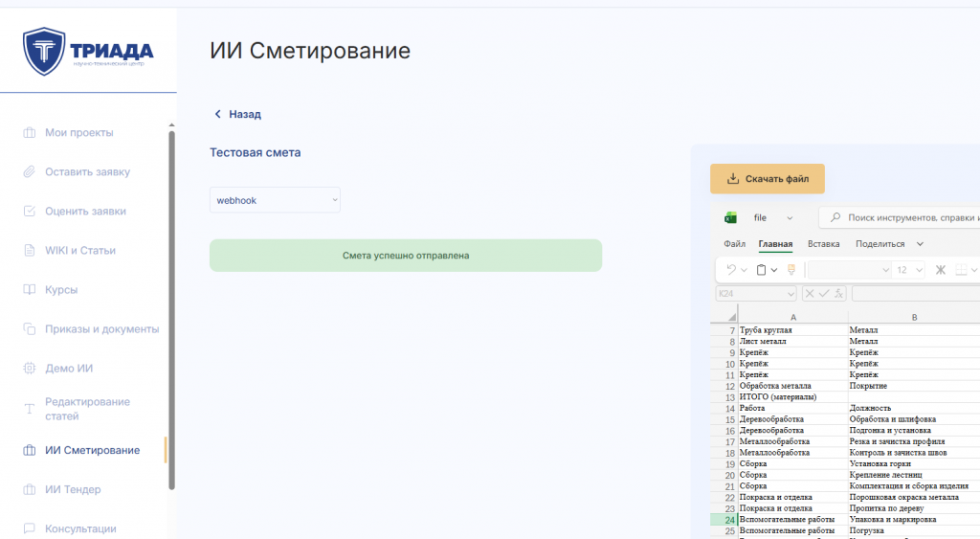980x539 pixels.
Task: Click cell Труба круглая
Action: click(x=793, y=329)
